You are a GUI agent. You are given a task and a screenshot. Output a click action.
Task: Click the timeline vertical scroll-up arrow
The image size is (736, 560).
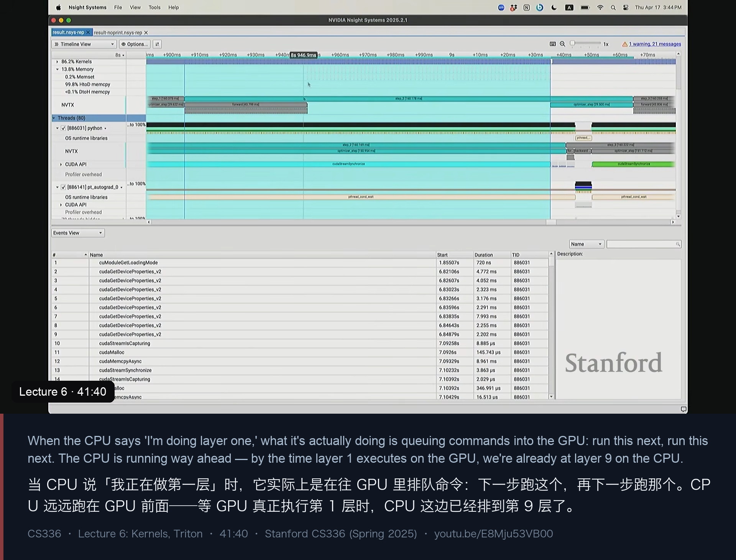tap(678, 54)
